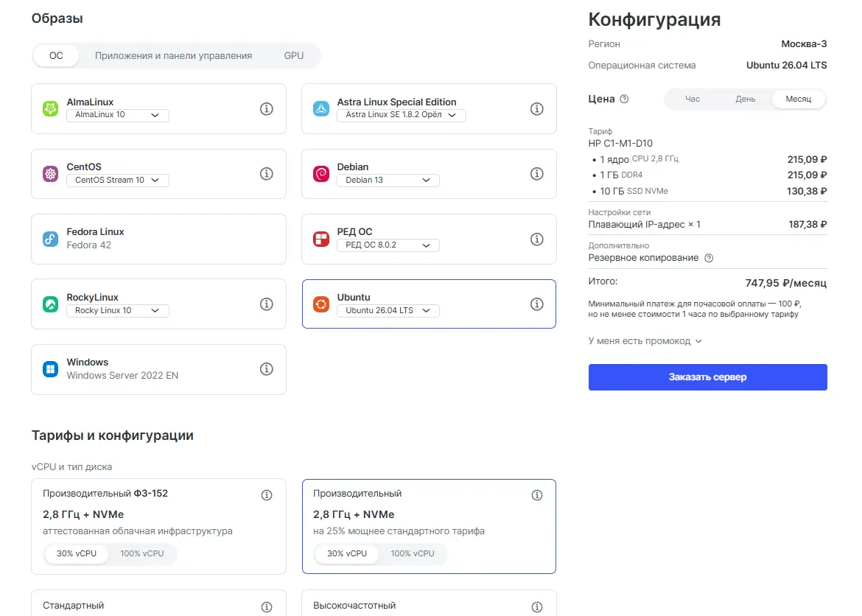
Task: Open info icon for Windows image
Action: pyautogui.click(x=267, y=369)
